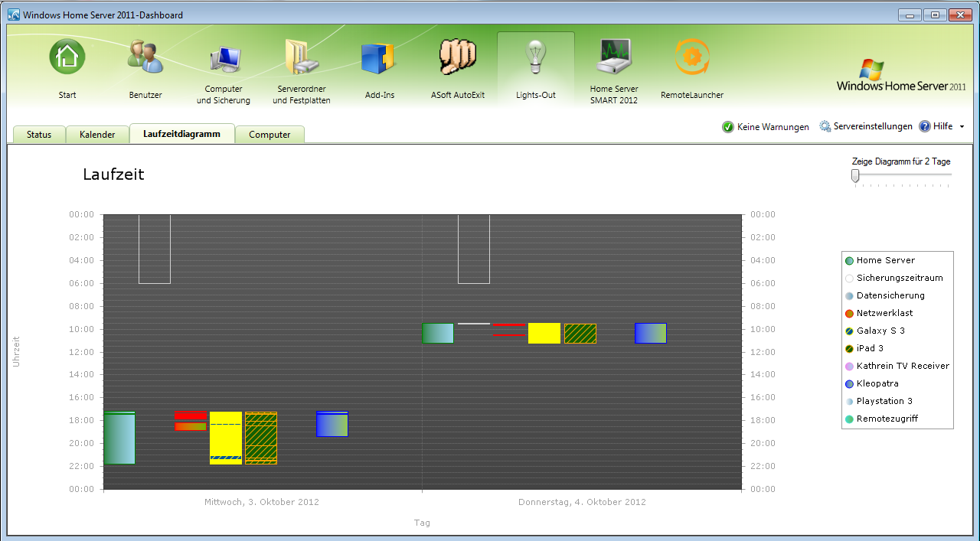Toggle Kleopatra legend entry
The image size is (980, 541).
(x=877, y=384)
